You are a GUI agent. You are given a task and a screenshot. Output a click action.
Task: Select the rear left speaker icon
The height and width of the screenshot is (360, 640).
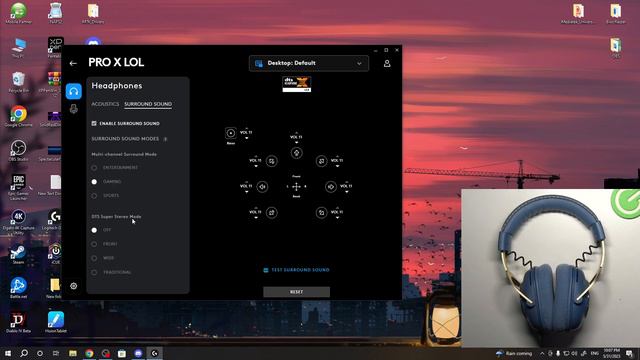(x=271, y=213)
